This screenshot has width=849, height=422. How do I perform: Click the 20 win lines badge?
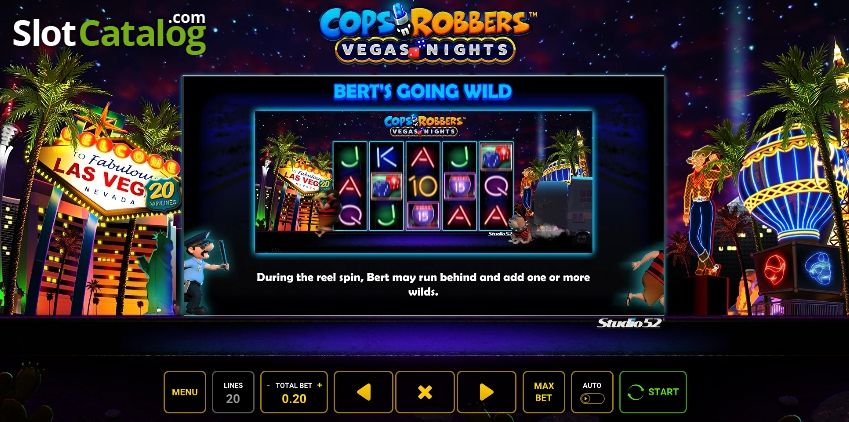pos(163,195)
